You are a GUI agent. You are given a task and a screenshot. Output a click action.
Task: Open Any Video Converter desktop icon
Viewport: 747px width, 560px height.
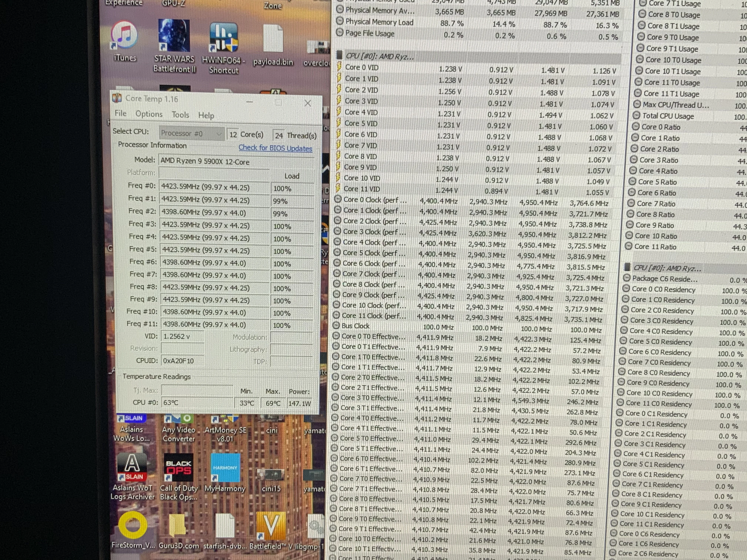(x=179, y=428)
